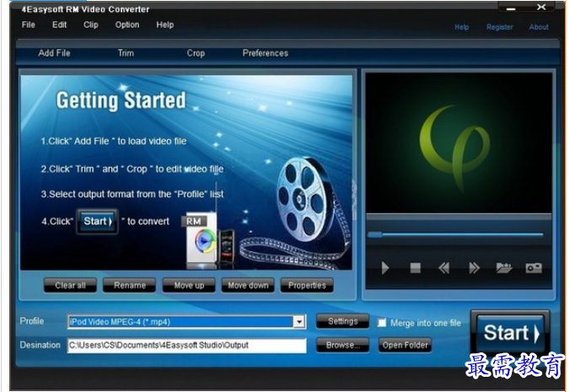
Task: Open profile Settings button
Action: (343, 321)
